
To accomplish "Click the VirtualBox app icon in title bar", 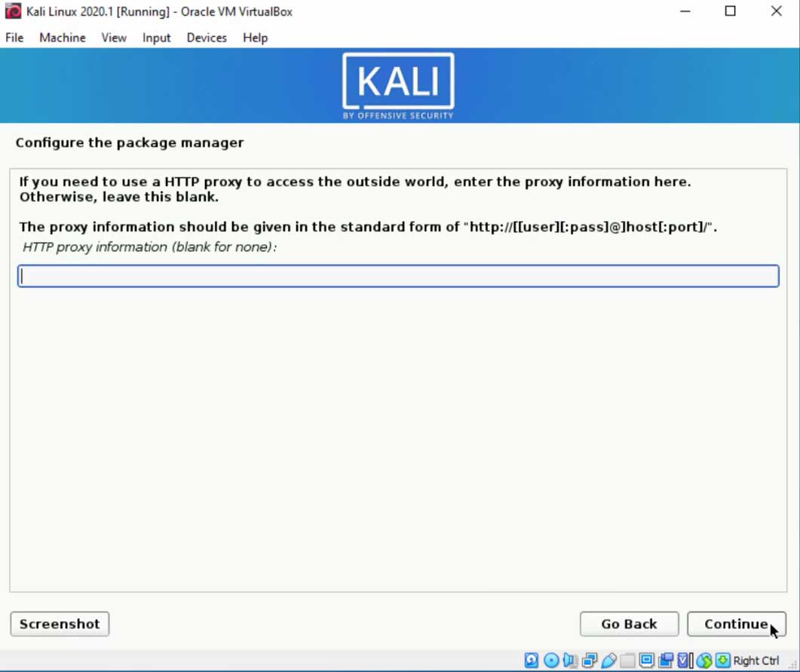I will (x=13, y=11).
